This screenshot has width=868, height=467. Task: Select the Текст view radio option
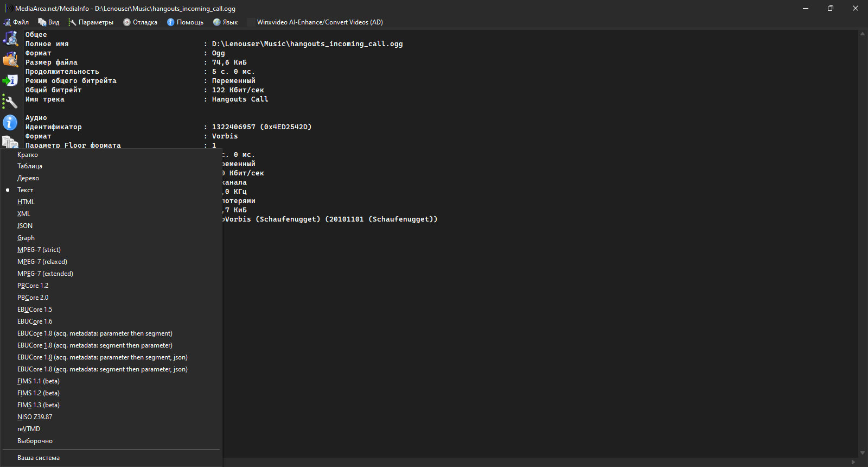25,190
